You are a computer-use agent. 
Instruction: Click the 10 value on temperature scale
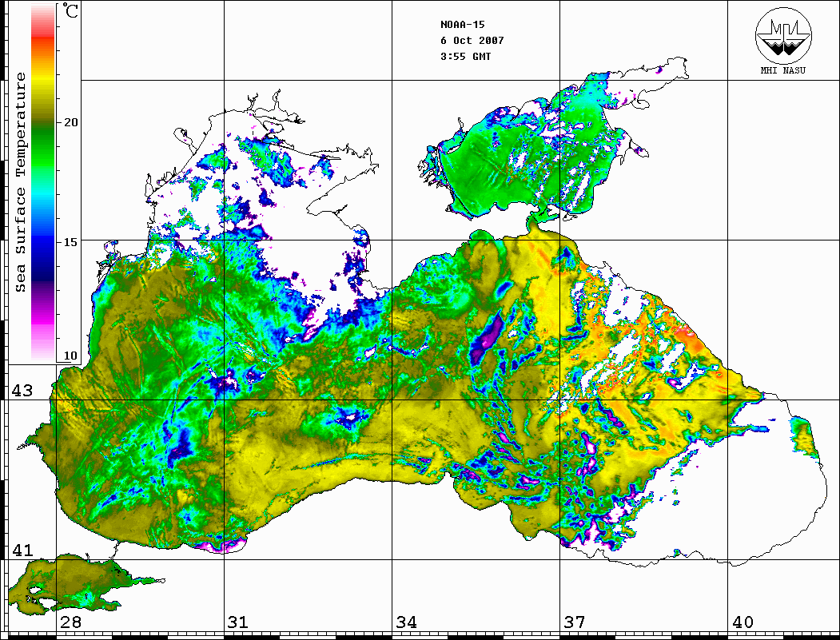pos(70,356)
